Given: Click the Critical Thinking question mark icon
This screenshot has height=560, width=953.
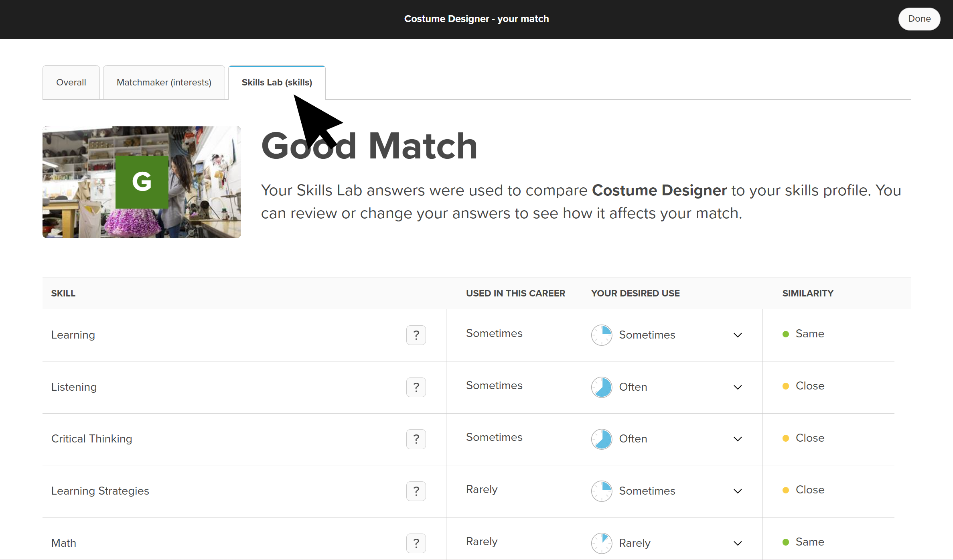Looking at the screenshot, I should 416,439.
